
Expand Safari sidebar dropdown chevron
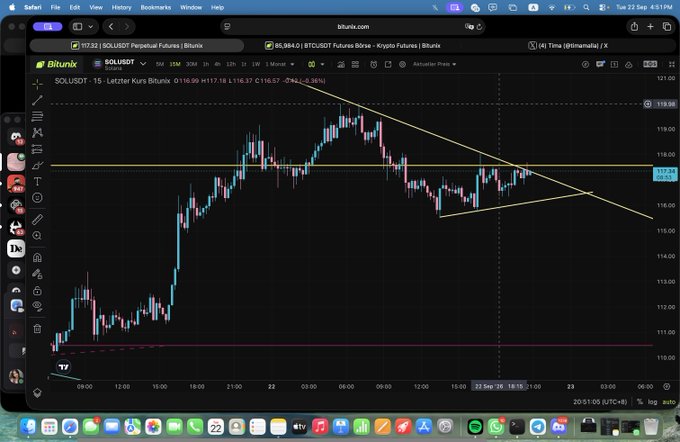91,26
